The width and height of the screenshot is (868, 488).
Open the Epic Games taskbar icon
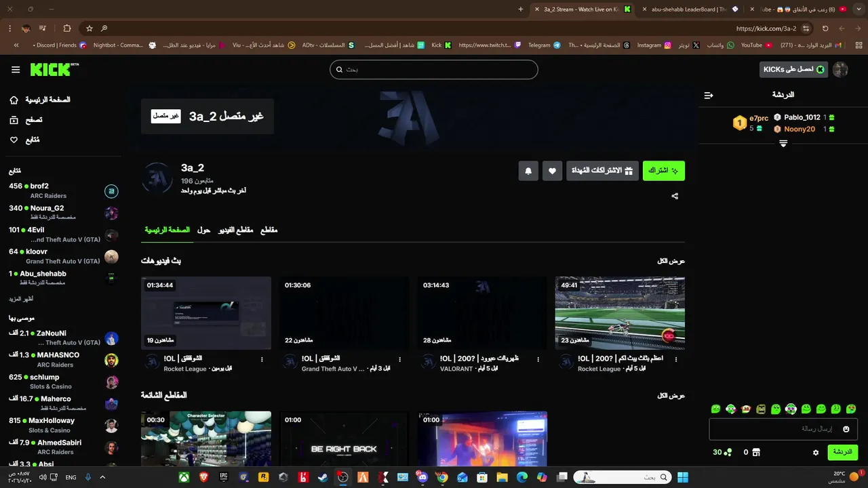tap(224, 477)
